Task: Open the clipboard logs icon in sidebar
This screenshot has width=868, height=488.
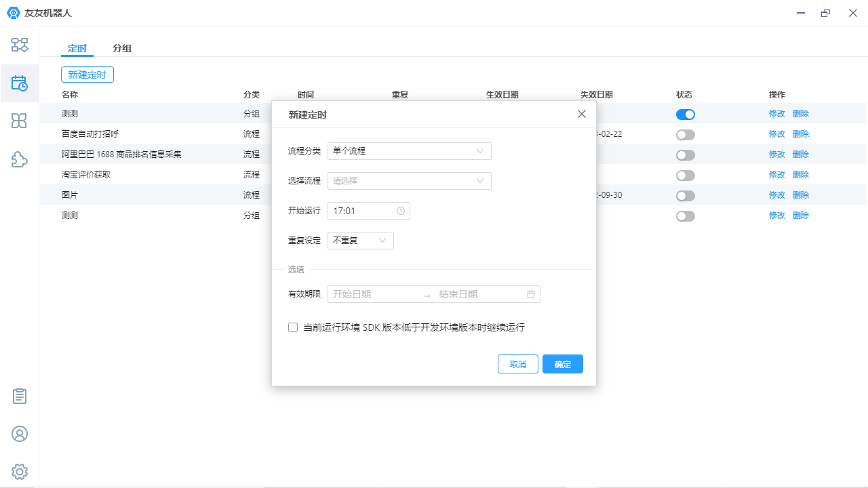Action: tap(20, 396)
